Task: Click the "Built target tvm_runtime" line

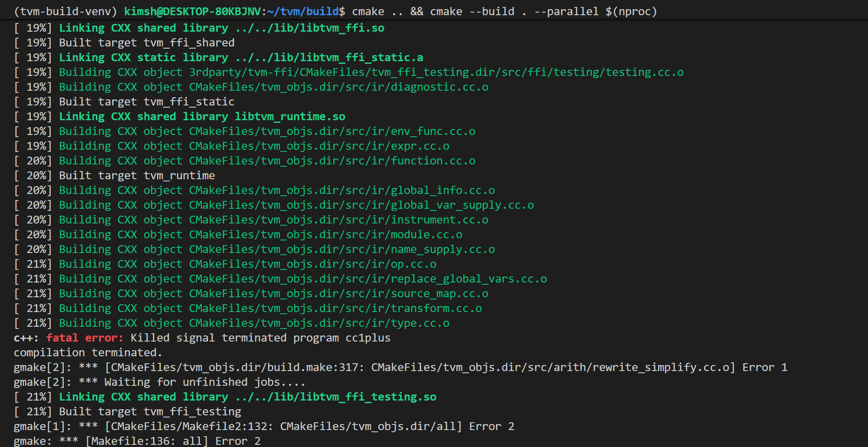Action: pos(137,176)
